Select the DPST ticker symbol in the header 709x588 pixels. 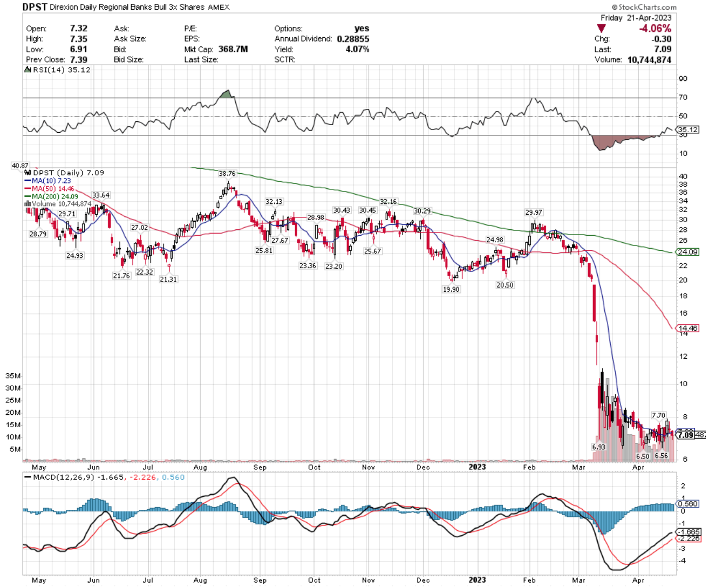[35, 7]
